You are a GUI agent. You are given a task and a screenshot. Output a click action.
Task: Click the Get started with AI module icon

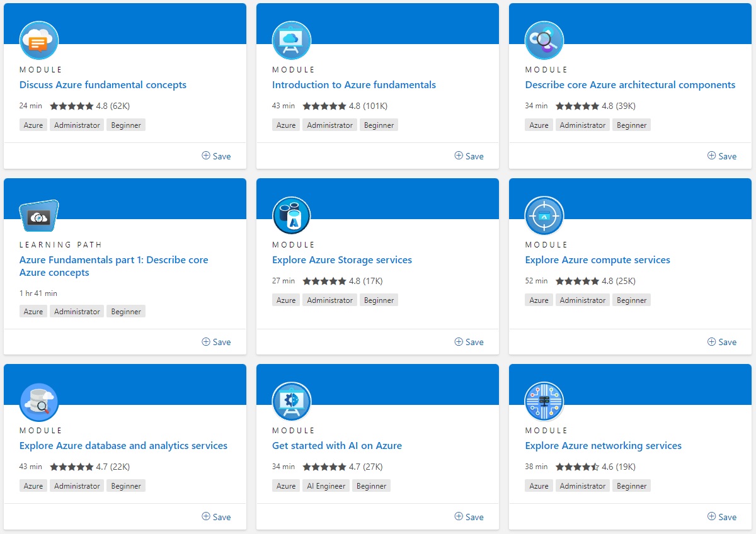[292, 402]
